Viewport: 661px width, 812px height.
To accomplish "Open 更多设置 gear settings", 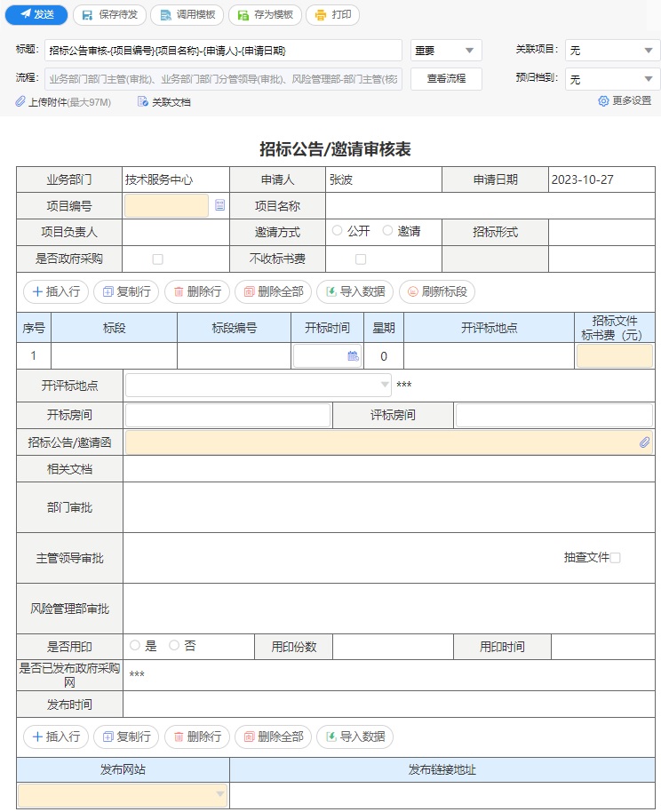I will click(625, 100).
